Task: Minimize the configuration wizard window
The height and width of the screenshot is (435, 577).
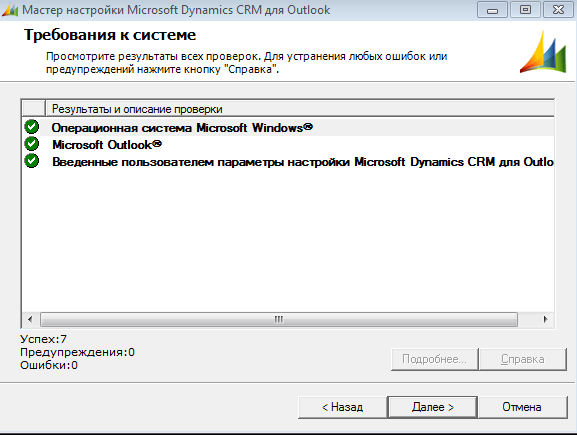Action: pos(492,10)
